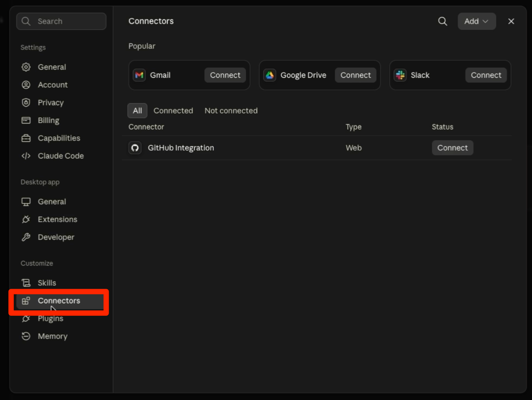The width and height of the screenshot is (532, 400).
Task: Click the gear icon beside Settings General
Action: point(26,67)
